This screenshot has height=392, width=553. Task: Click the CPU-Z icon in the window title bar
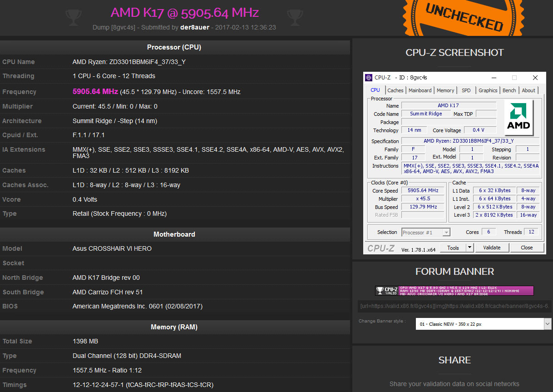pos(369,77)
